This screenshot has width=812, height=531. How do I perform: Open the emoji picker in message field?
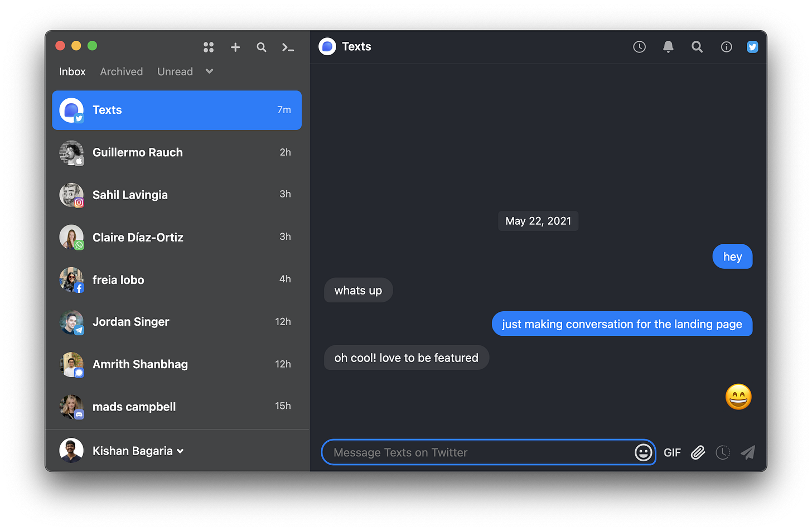pos(643,452)
